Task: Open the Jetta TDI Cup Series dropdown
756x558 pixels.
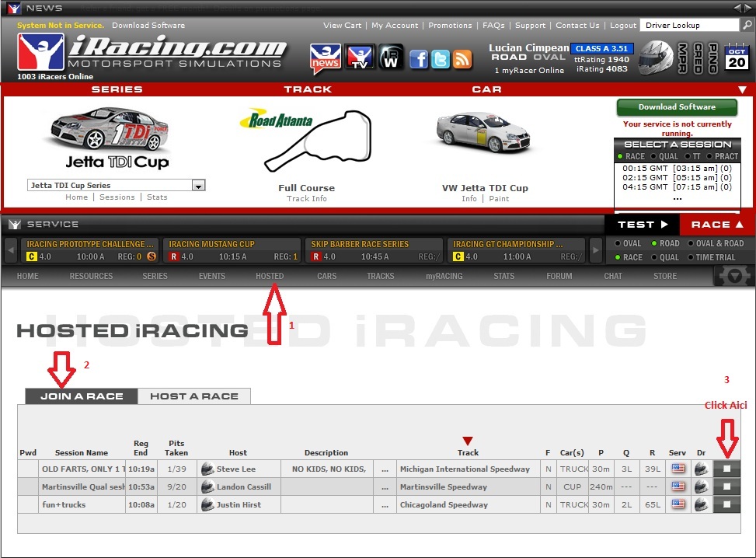Action: click(x=198, y=185)
